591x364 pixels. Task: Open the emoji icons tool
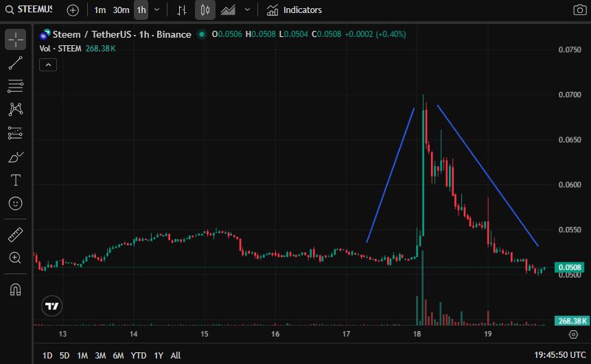[x=16, y=204]
